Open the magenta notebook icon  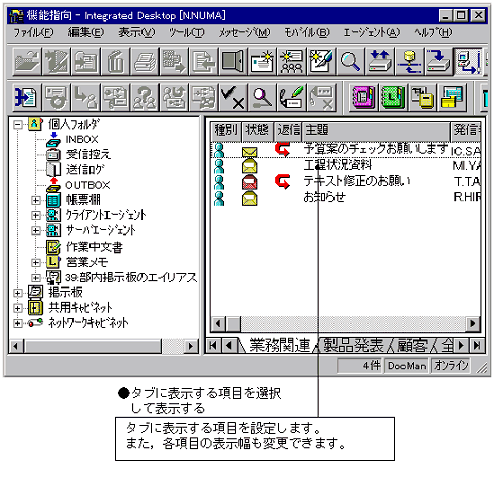point(363,97)
